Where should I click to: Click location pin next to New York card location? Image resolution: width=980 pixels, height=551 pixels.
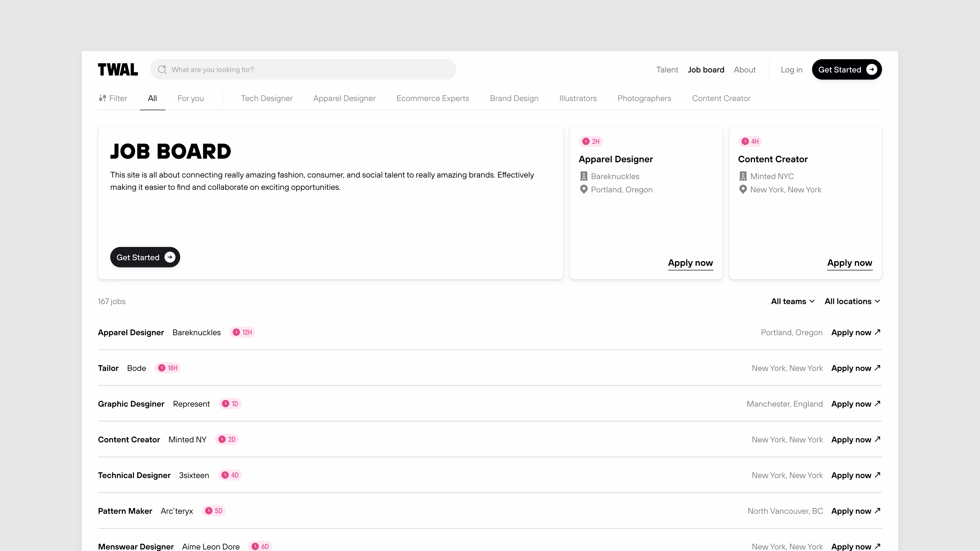coord(743,189)
